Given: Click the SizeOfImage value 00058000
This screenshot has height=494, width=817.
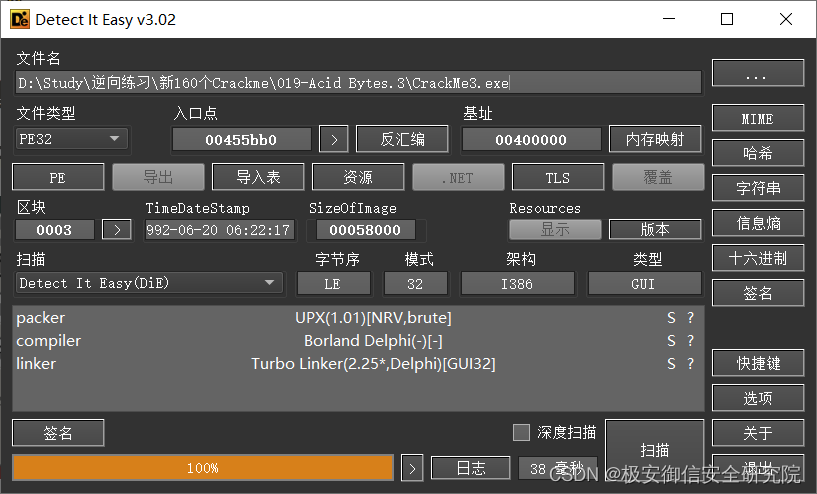Looking at the screenshot, I should click(x=365, y=230).
